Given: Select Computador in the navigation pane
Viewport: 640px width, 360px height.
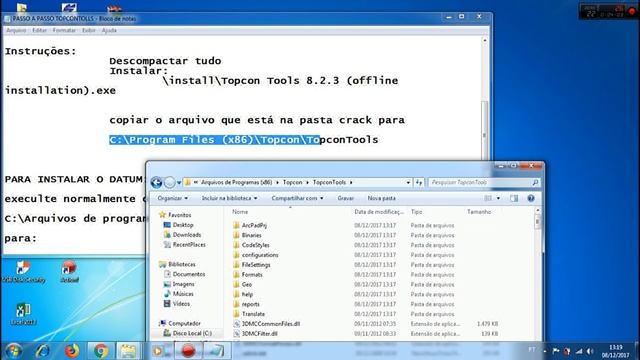Looking at the screenshot, I should tap(184, 323).
